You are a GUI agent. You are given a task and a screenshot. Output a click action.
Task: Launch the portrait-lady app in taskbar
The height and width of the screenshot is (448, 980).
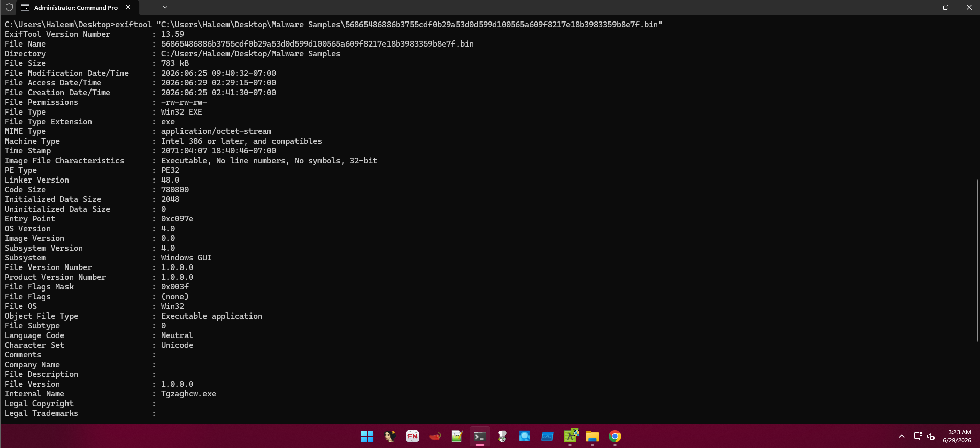390,436
